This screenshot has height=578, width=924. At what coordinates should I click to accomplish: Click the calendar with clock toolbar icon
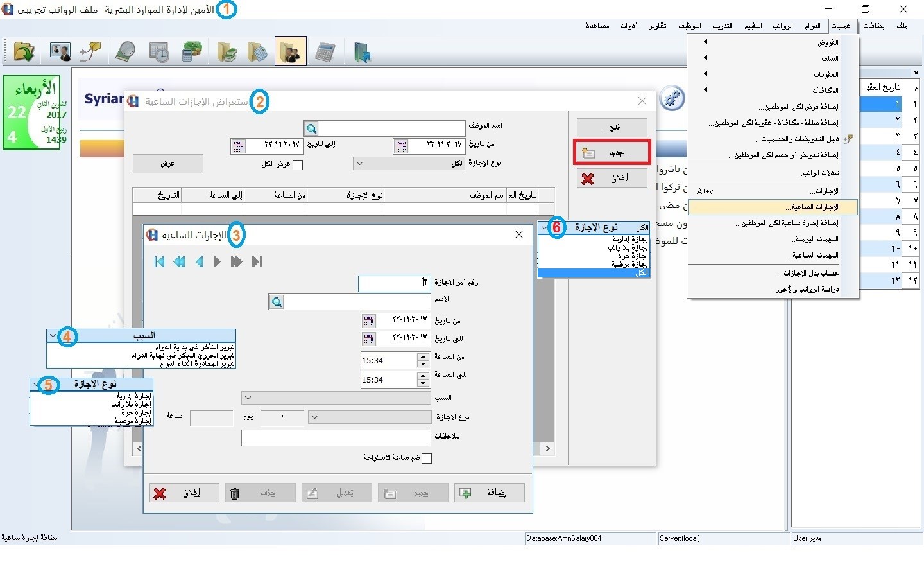(x=158, y=51)
